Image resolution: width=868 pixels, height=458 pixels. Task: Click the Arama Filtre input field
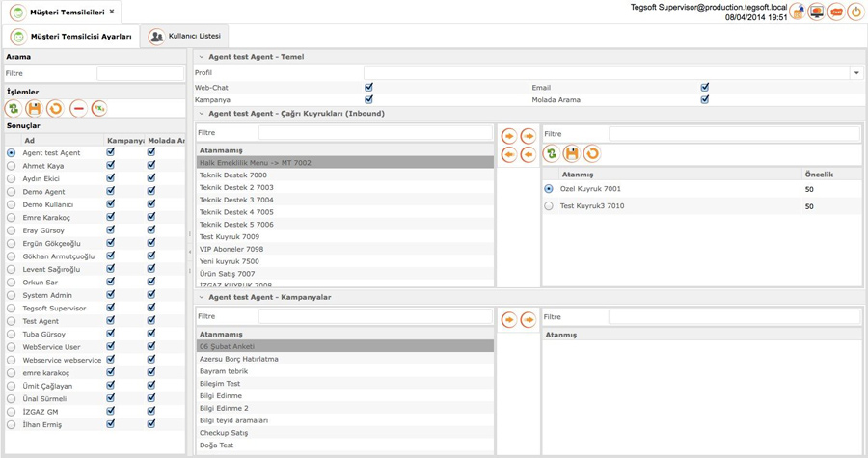(140, 73)
